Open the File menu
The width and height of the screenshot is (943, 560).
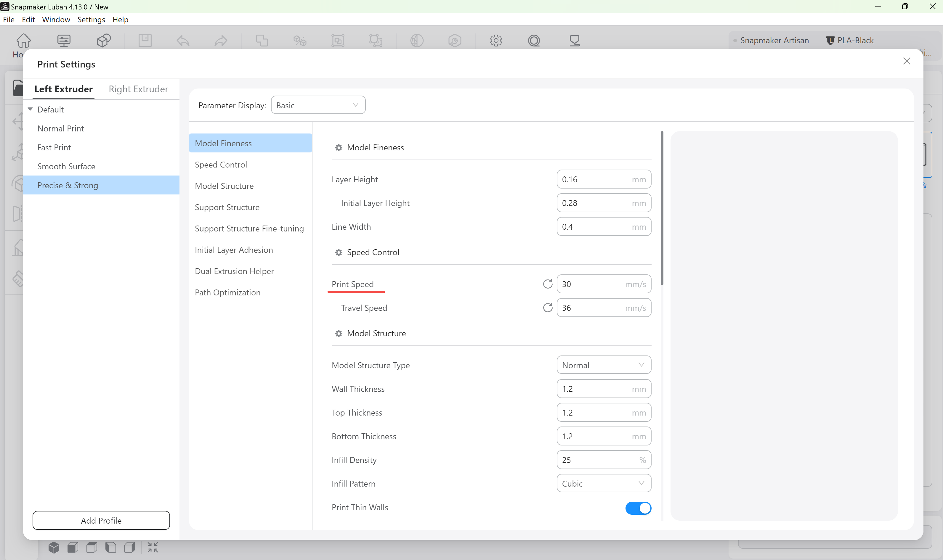tap(9, 19)
